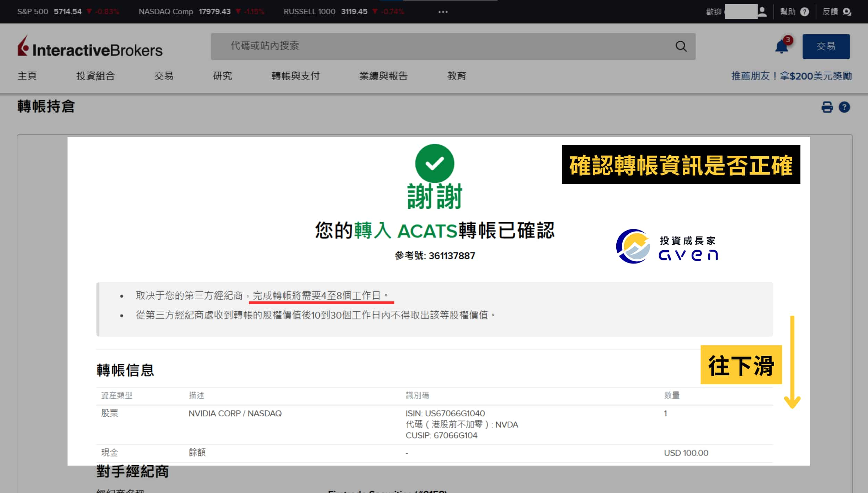This screenshot has height=493, width=868.
Task: Open the page help question mark icon
Action: 844,107
